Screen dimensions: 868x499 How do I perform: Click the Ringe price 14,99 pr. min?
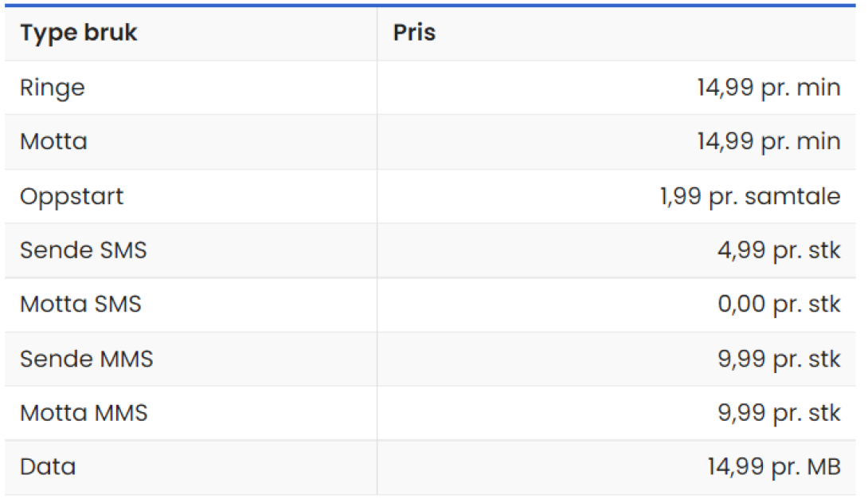coord(768,88)
